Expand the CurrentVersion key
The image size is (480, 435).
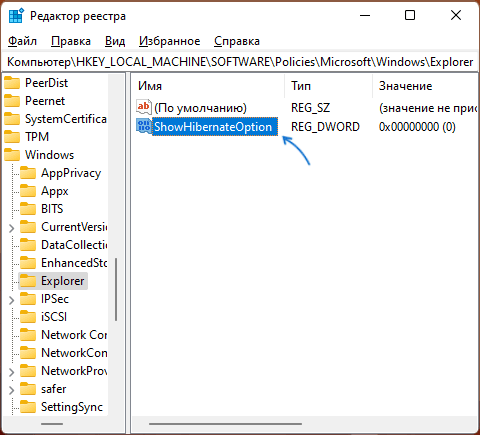(x=11, y=228)
